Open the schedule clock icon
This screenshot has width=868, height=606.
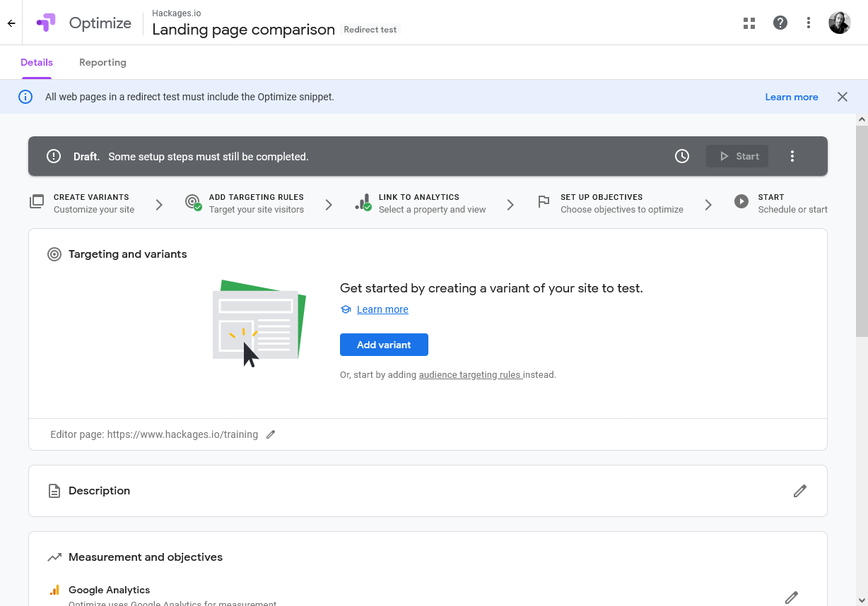coord(682,156)
